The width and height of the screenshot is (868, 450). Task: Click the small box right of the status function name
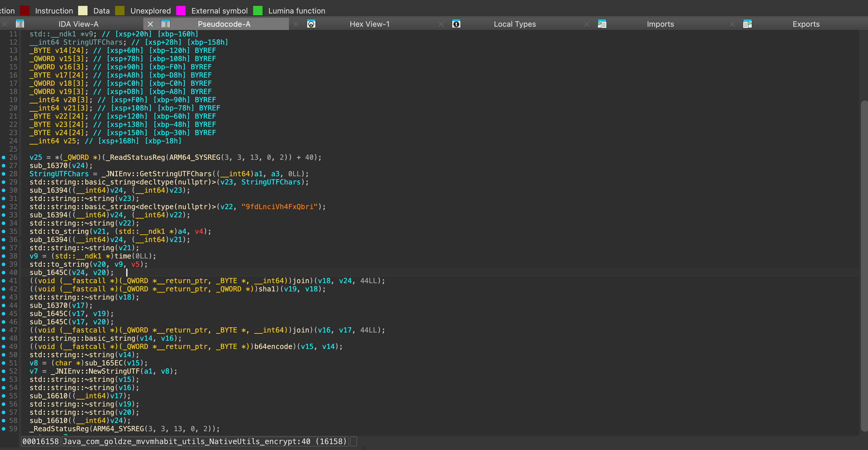354,441
